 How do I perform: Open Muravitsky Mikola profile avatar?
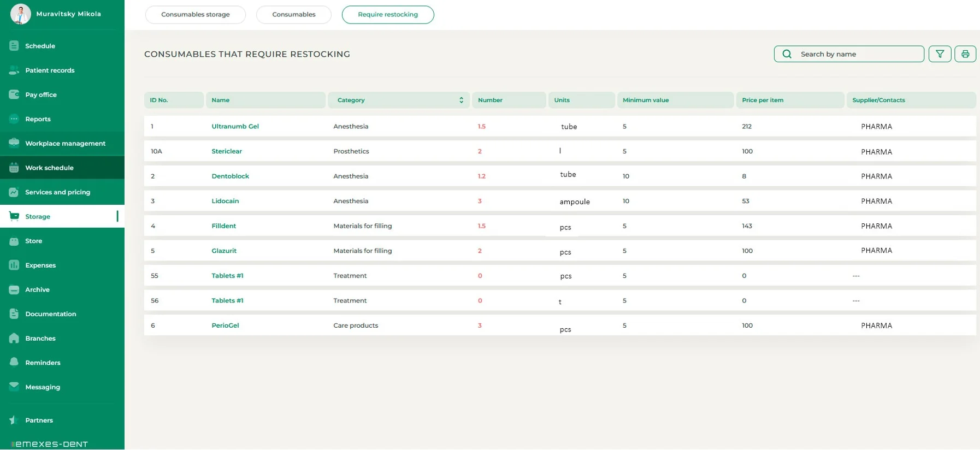click(x=21, y=14)
